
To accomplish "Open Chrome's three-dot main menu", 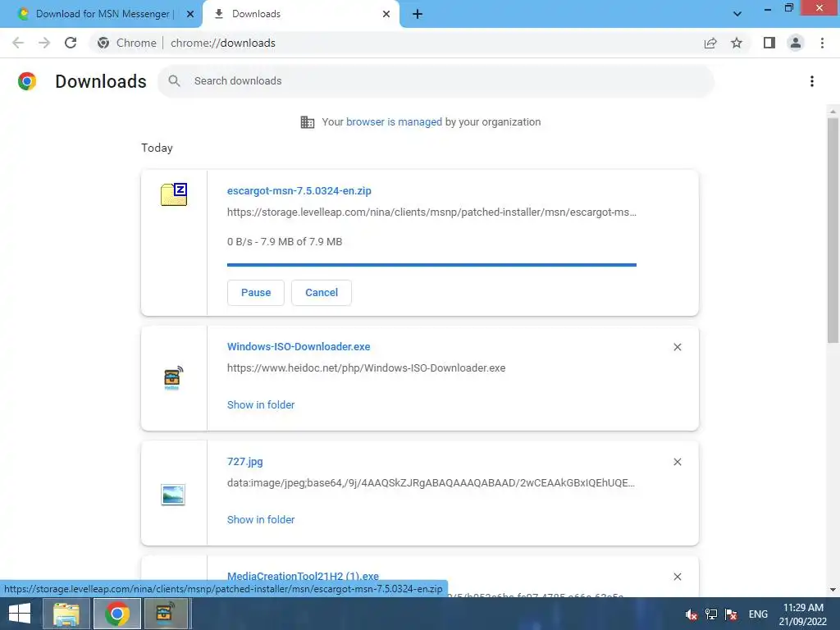I will pos(822,43).
